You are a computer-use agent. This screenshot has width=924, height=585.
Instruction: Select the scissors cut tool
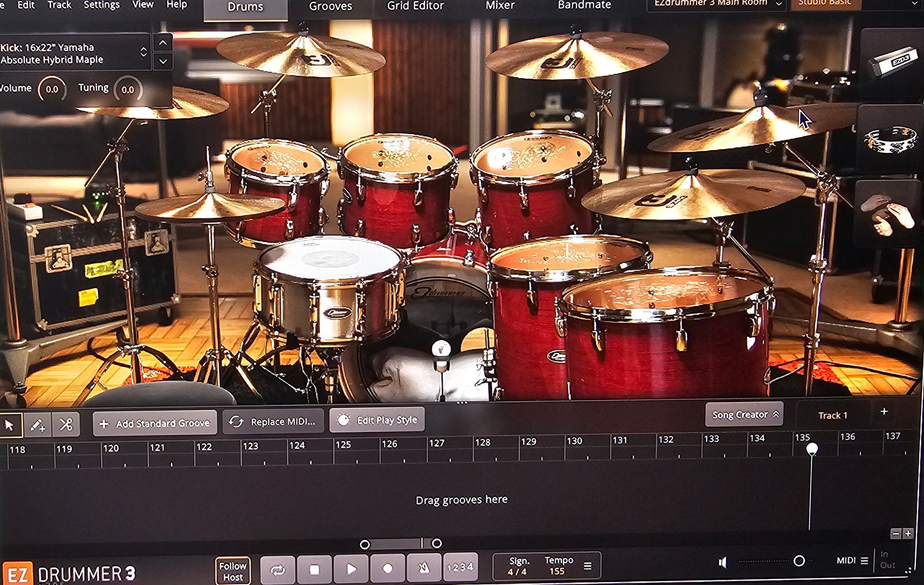[66, 424]
